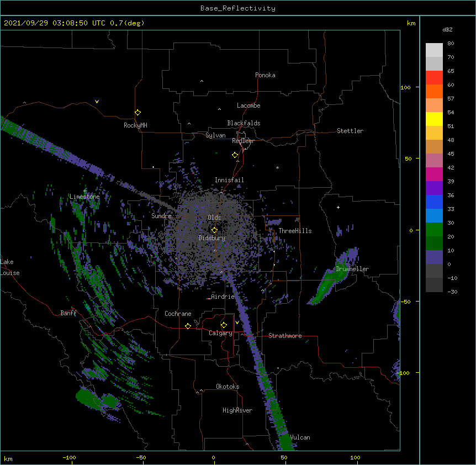This screenshot has width=476, height=465.
Task: Click the yellow diamond marker near RockyMH
Action: coord(138,113)
